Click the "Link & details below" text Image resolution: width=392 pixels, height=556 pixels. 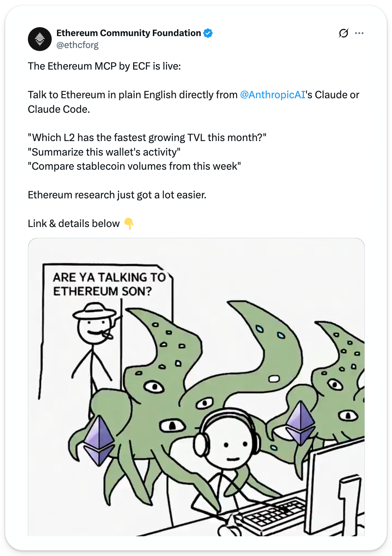74,224
